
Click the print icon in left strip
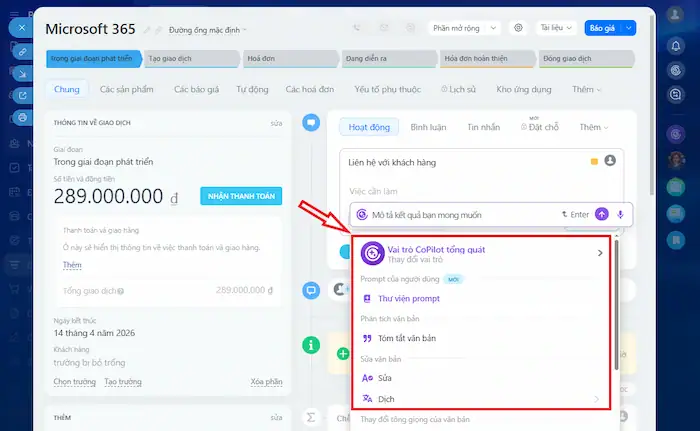(22, 117)
